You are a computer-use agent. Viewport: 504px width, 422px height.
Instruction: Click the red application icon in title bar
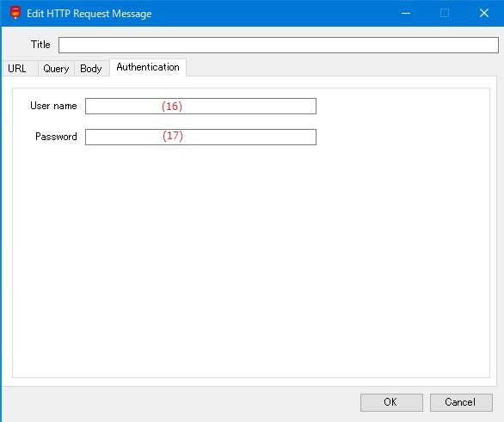[x=15, y=13]
